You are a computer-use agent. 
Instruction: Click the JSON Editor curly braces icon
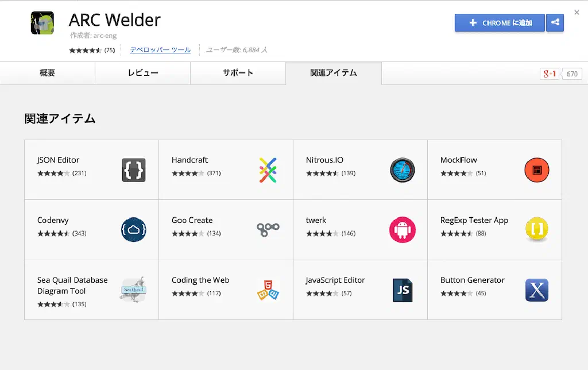pyautogui.click(x=133, y=170)
